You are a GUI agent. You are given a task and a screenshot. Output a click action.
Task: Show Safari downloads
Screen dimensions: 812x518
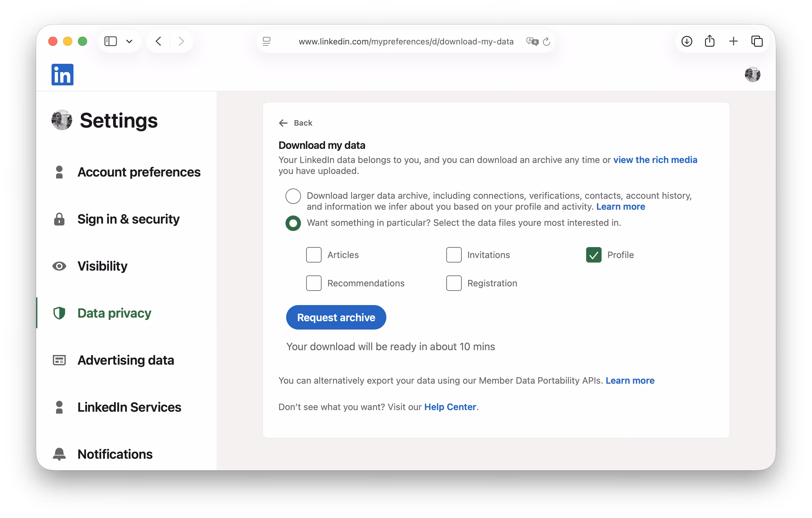click(x=687, y=42)
